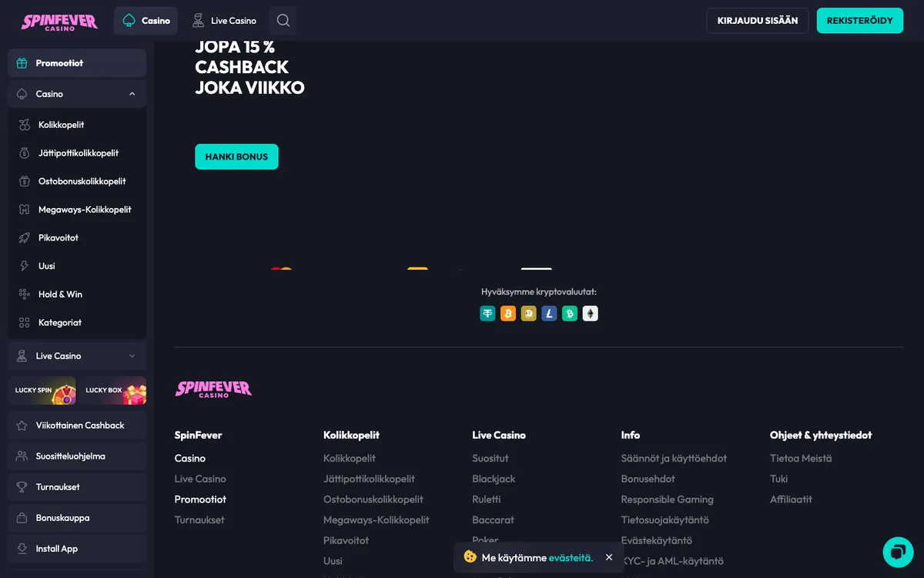Switch to the Live Casino header tab
Screen dimensions: 924x578
click(224, 21)
